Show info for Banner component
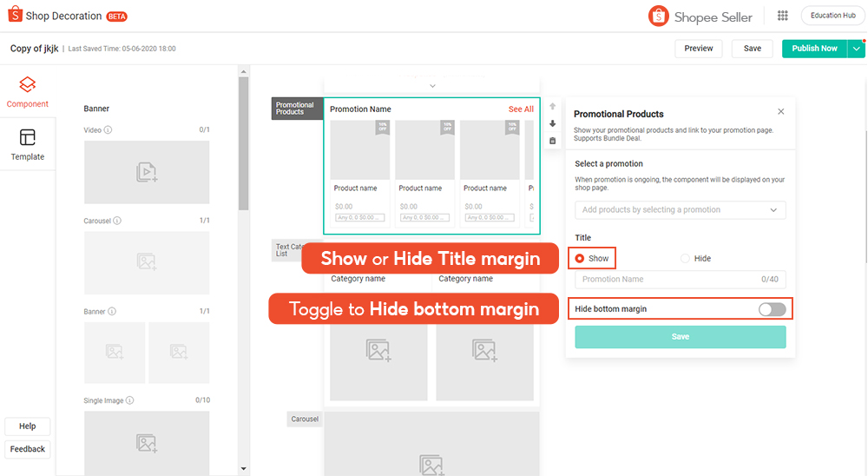Image resolution: width=868 pixels, height=476 pixels. pyautogui.click(x=112, y=312)
